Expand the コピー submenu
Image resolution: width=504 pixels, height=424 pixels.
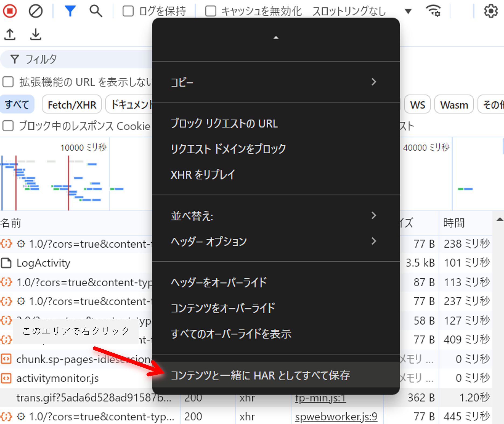point(276,82)
